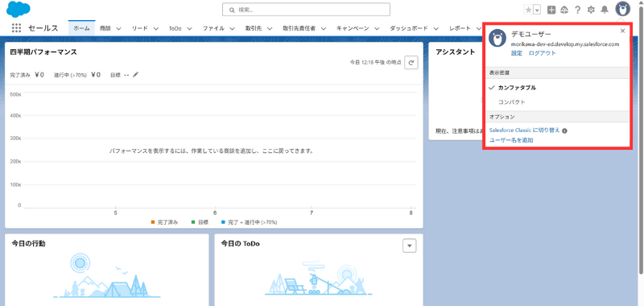The image size is (644, 306).
Task: Click 四半期パフォーマンス card title
Action: [x=43, y=52]
